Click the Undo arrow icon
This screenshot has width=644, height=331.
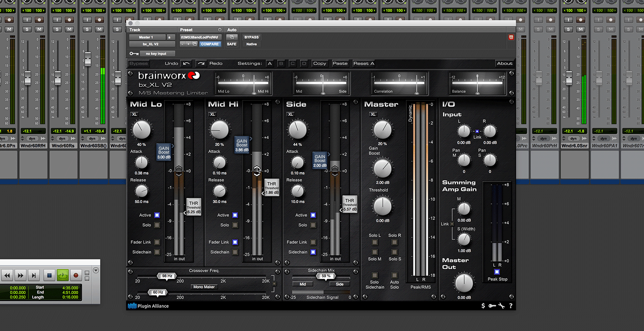[x=185, y=64]
